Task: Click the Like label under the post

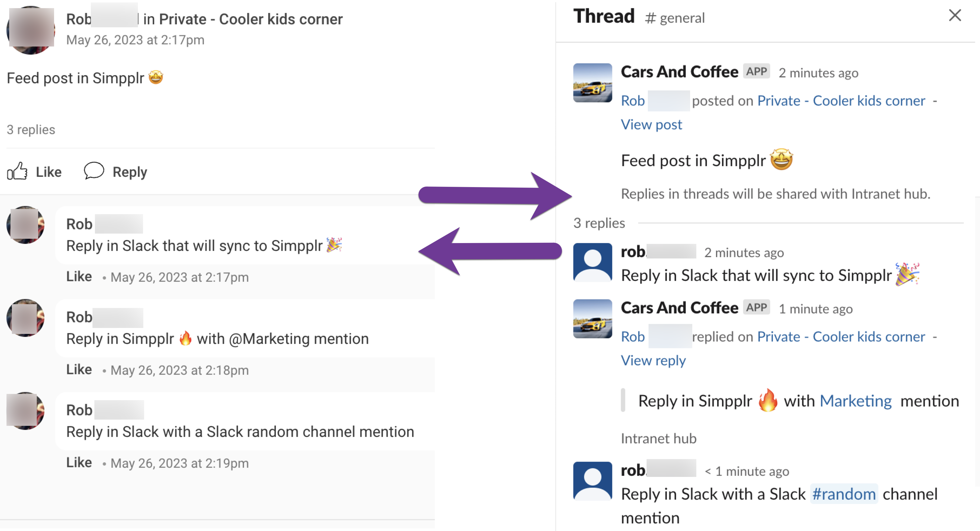Action: point(48,172)
